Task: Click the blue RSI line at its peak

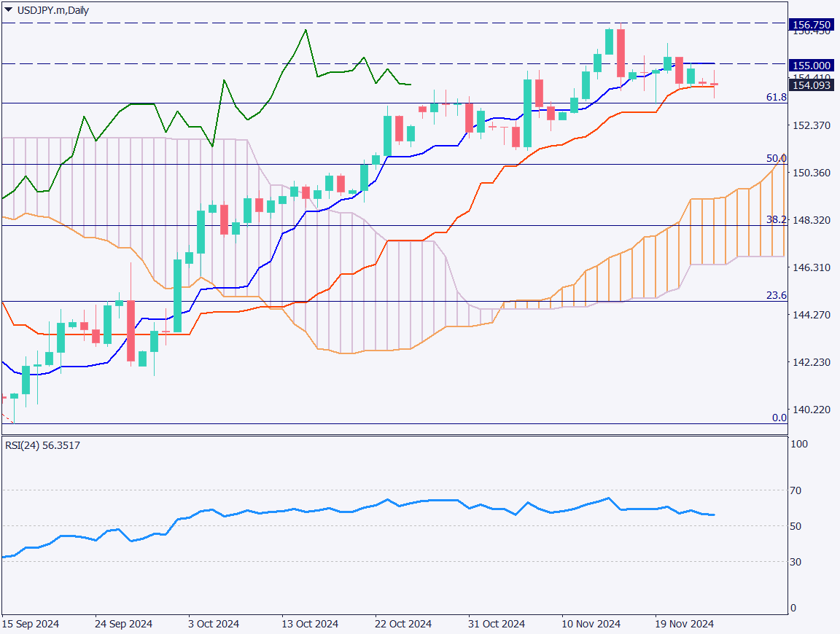Action: [607, 498]
